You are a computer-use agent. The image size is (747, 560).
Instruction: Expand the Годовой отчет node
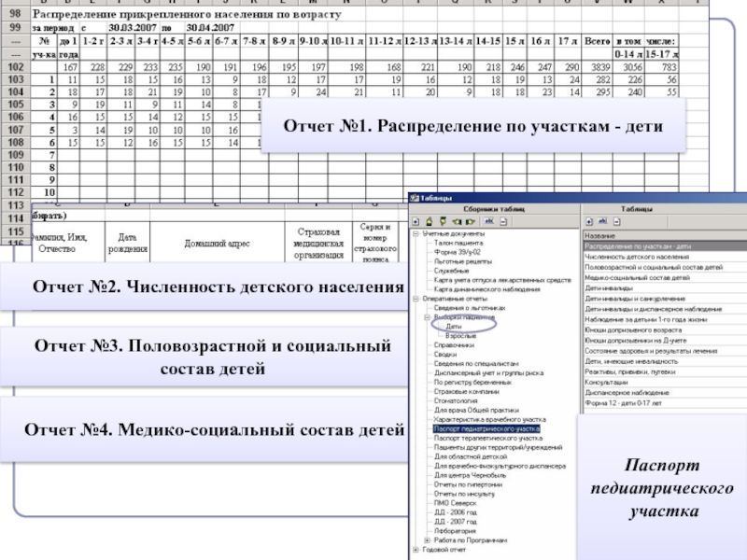[x=416, y=550]
